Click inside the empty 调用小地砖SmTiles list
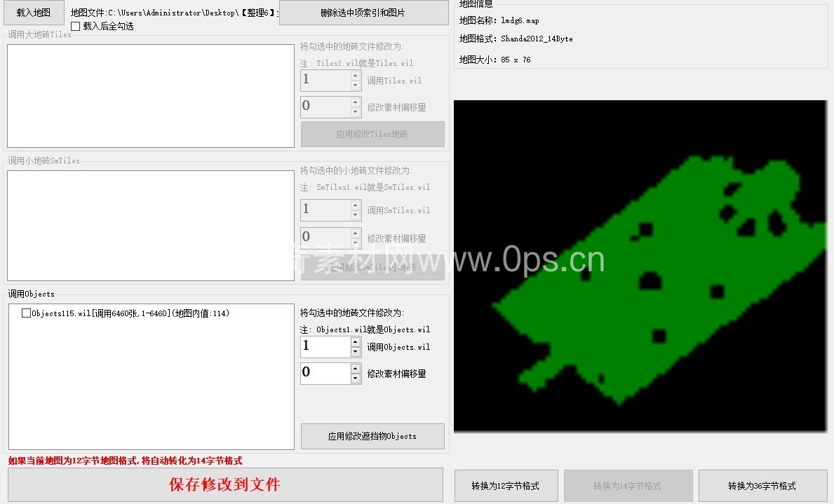 pyautogui.click(x=150, y=225)
